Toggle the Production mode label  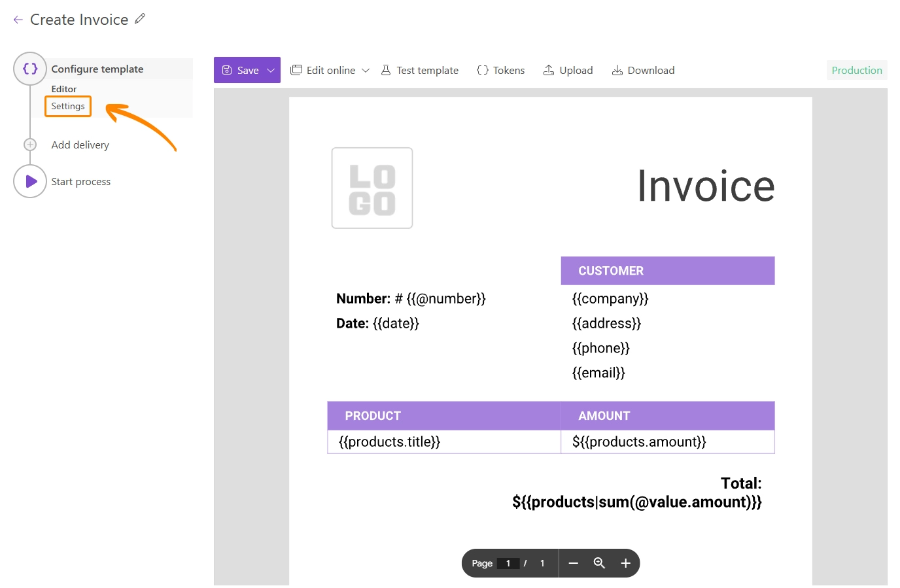856,70
